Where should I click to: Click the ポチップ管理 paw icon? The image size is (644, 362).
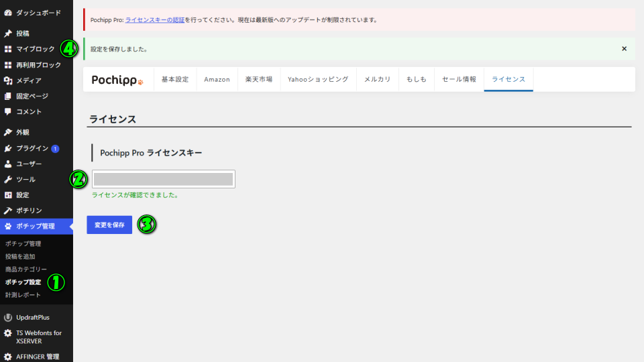coord(8,226)
